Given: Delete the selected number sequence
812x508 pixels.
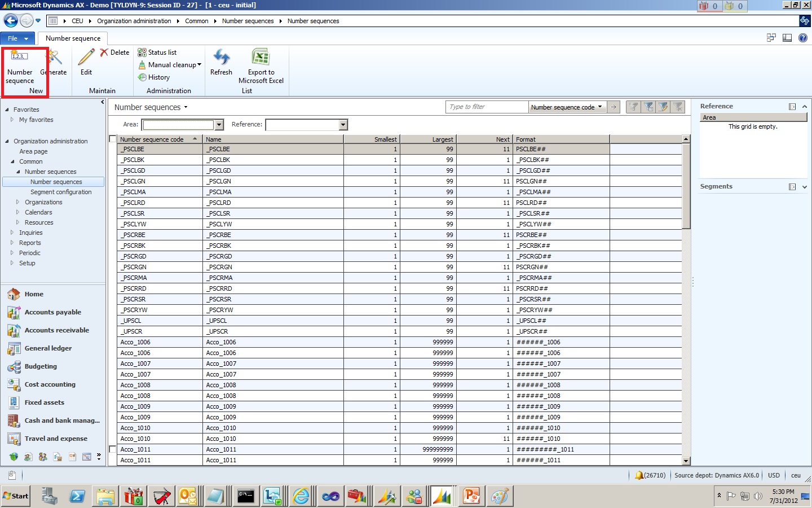Looking at the screenshot, I should (115, 52).
